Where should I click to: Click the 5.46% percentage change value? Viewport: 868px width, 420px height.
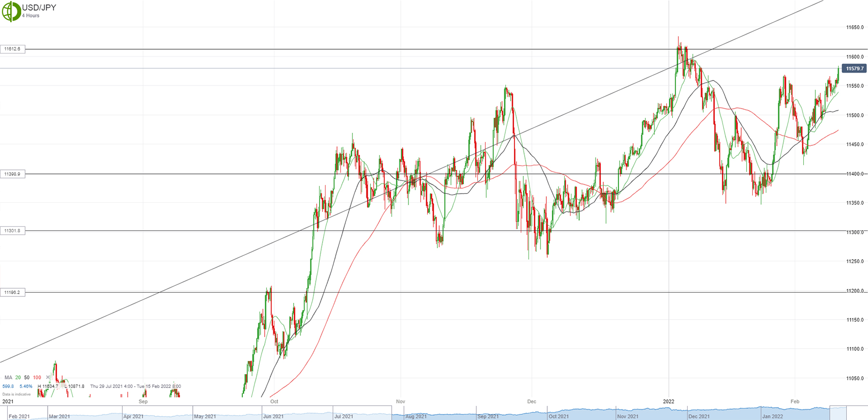click(26, 386)
